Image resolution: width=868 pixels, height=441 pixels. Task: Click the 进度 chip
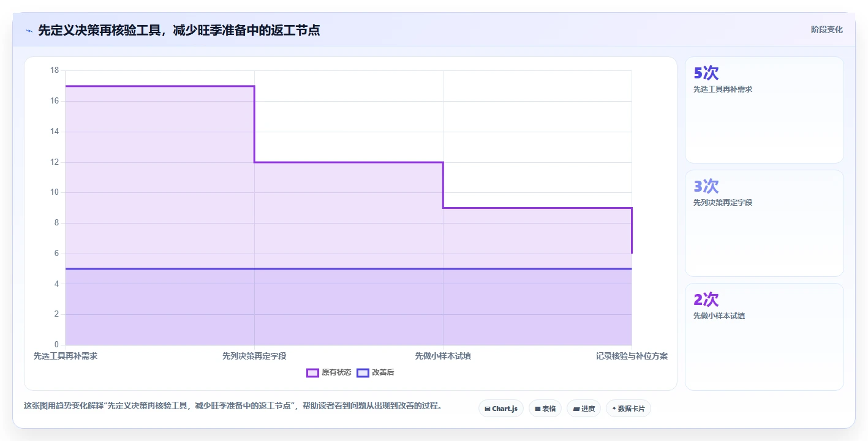pyautogui.click(x=584, y=409)
